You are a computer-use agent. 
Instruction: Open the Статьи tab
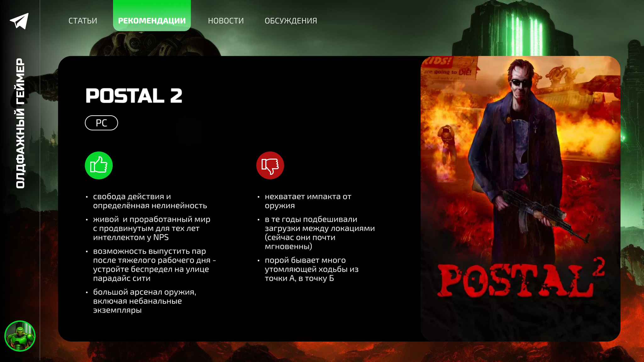click(83, 21)
